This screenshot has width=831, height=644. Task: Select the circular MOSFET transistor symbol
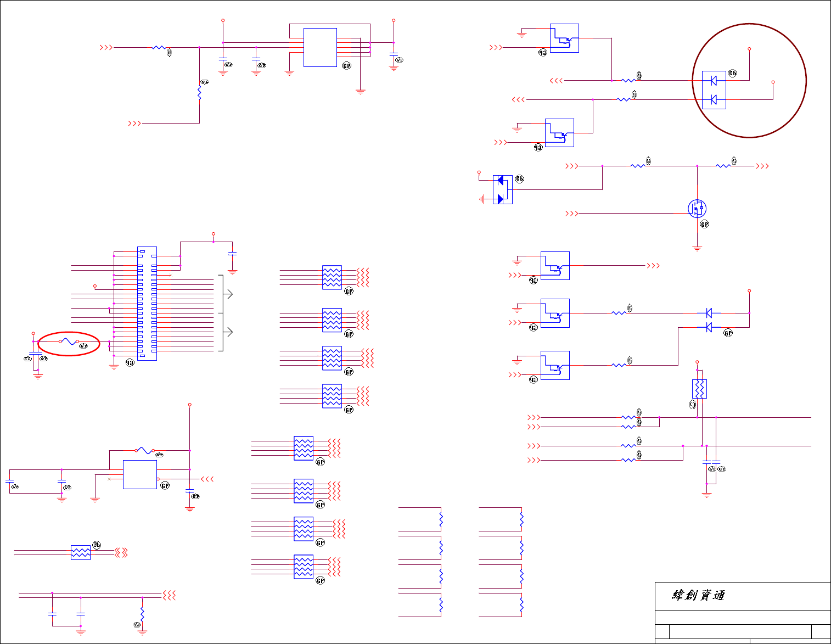click(x=697, y=209)
